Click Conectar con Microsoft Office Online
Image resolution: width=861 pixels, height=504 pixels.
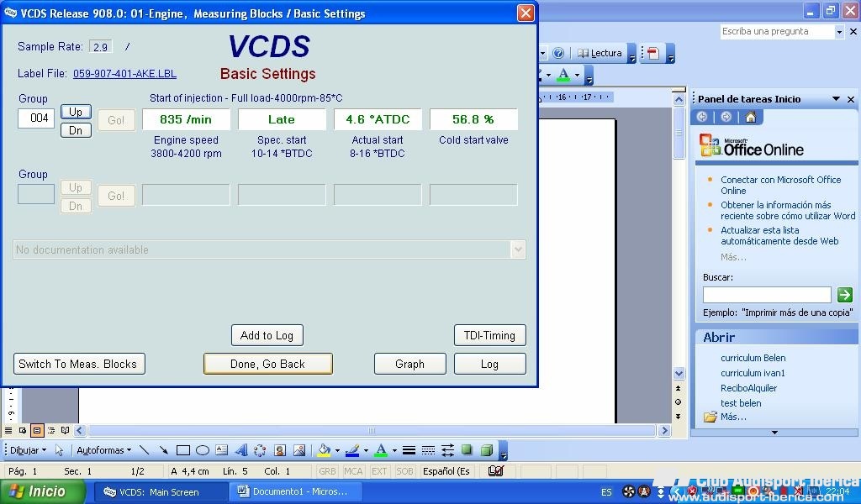[781, 185]
